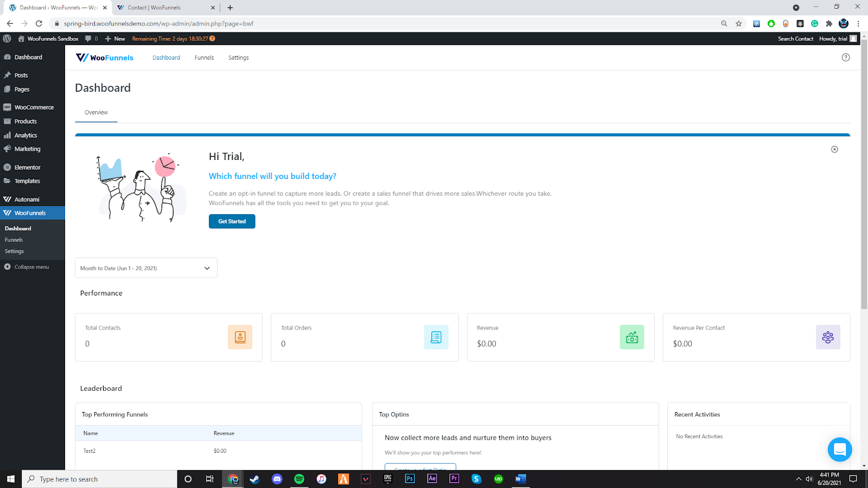Open Steam from the taskbar
Screen dimensions: 868x488
tap(254, 479)
